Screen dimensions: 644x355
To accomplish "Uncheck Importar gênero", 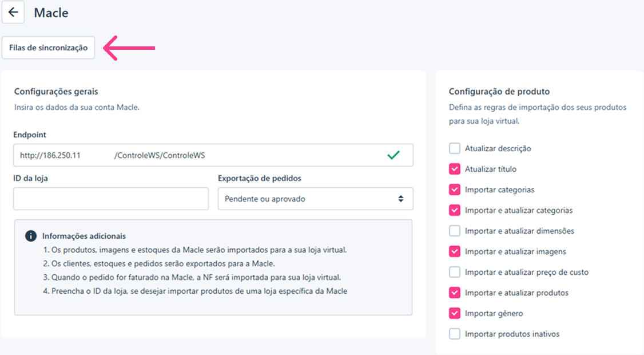I will point(455,313).
